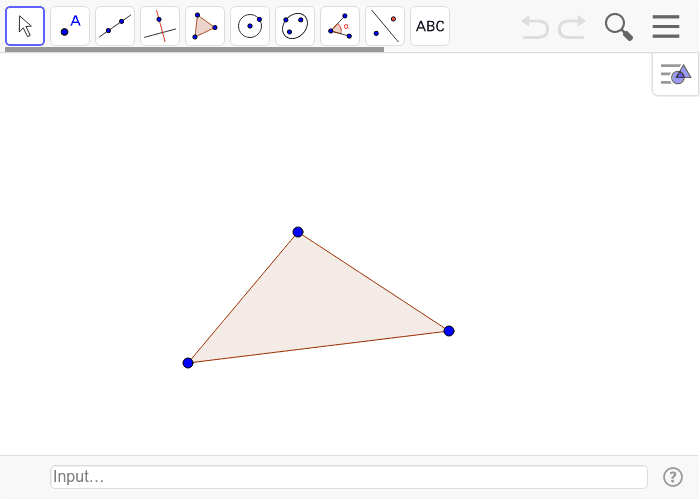Select the Line through two points tool
The width and height of the screenshot is (700, 500).
(x=115, y=26)
